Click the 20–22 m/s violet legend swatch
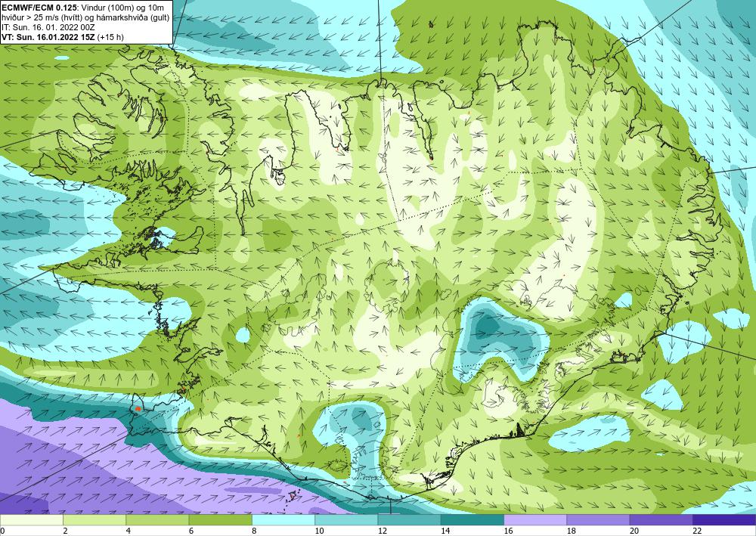756x536 pixels. 661,520
